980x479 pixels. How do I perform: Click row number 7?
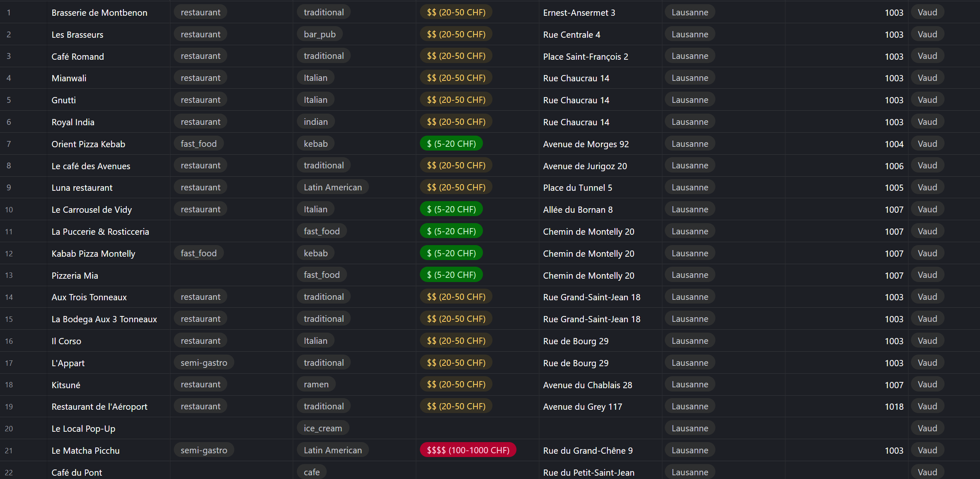[x=9, y=144]
